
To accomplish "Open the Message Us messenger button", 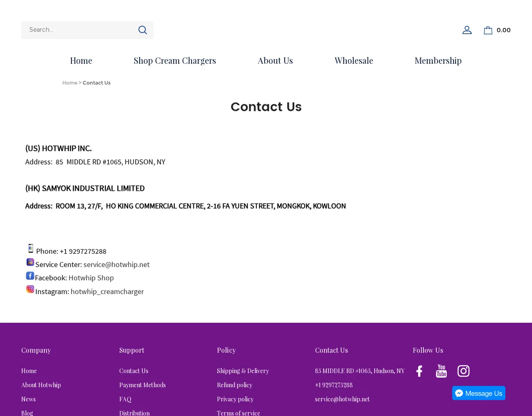I will (x=479, y=393).
